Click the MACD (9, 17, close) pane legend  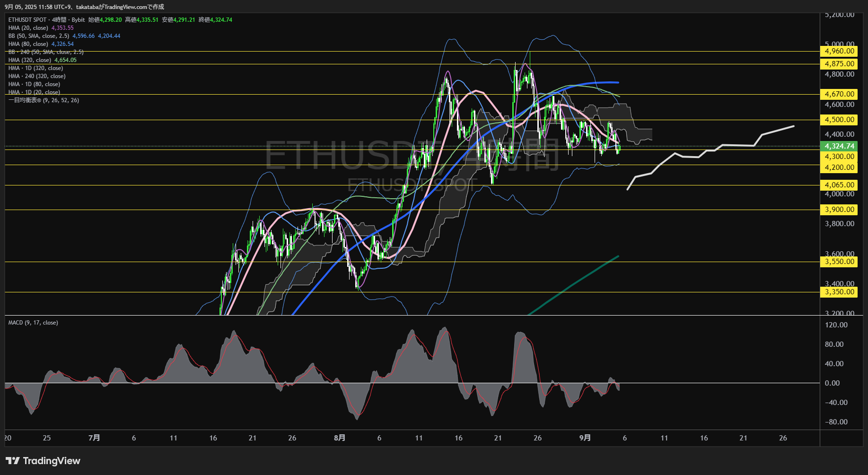33,323
